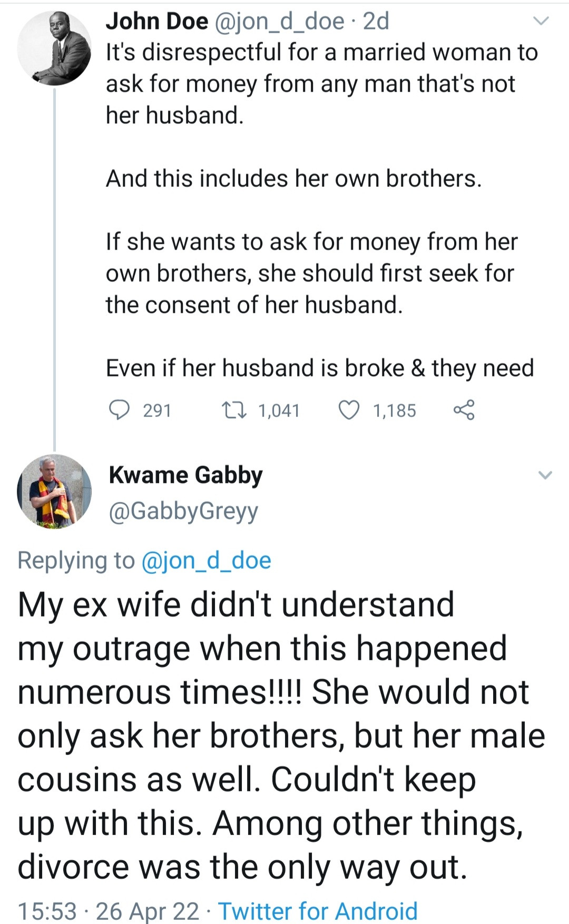Viewport: 569px width, 924px height.
Task: Share John Doe's tweet via the share icon
Action: [464, 410]
